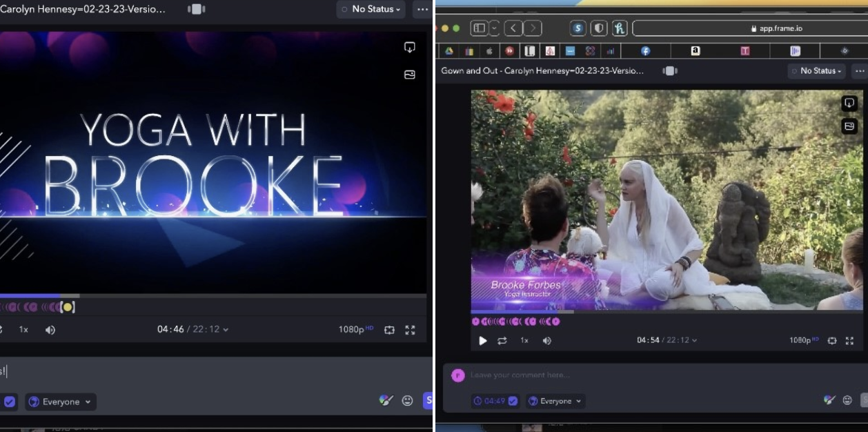Play the video in right player
This screenshot has width=868, height=432.
483,341
